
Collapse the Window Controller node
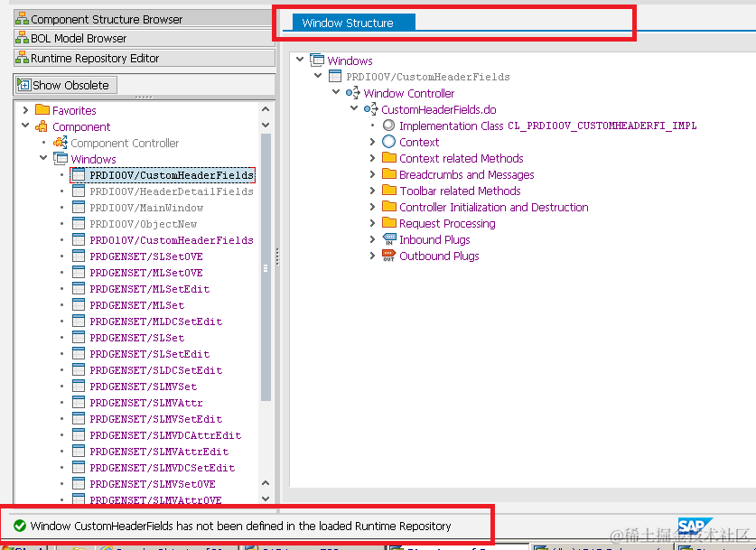pos(336,92)
